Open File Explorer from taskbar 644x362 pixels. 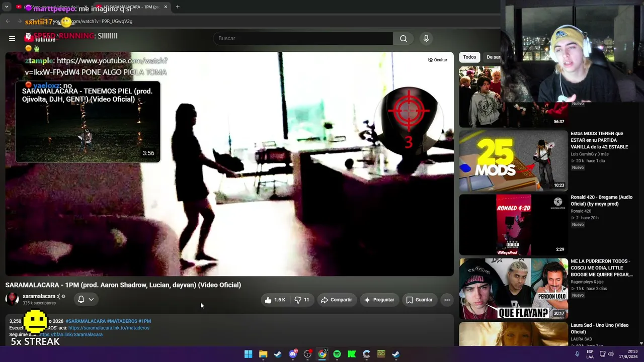[x=263, y=354]
